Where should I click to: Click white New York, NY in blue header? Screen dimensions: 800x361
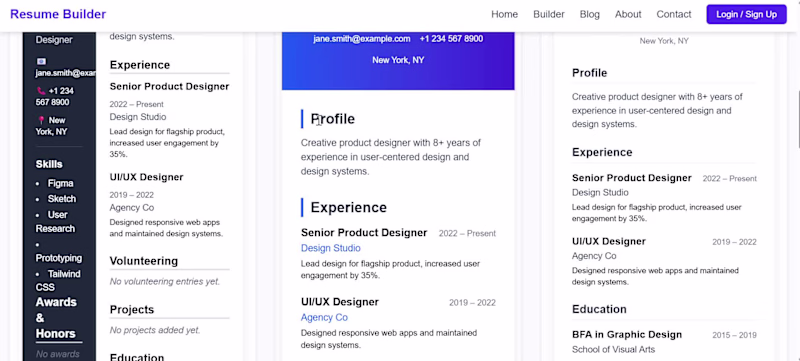tap(398, 60)
